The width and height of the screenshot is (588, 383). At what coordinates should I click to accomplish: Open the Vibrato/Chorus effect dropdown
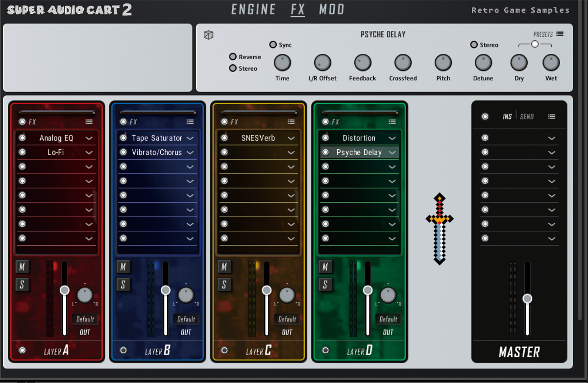tap(190, 153)
